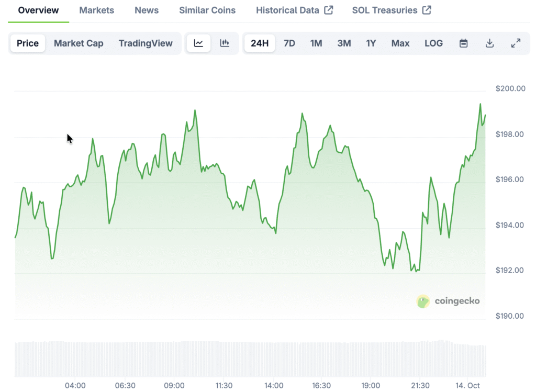Click the external link icon beside Historical Data
Viewport: 536px width, 392px height.
328,10
